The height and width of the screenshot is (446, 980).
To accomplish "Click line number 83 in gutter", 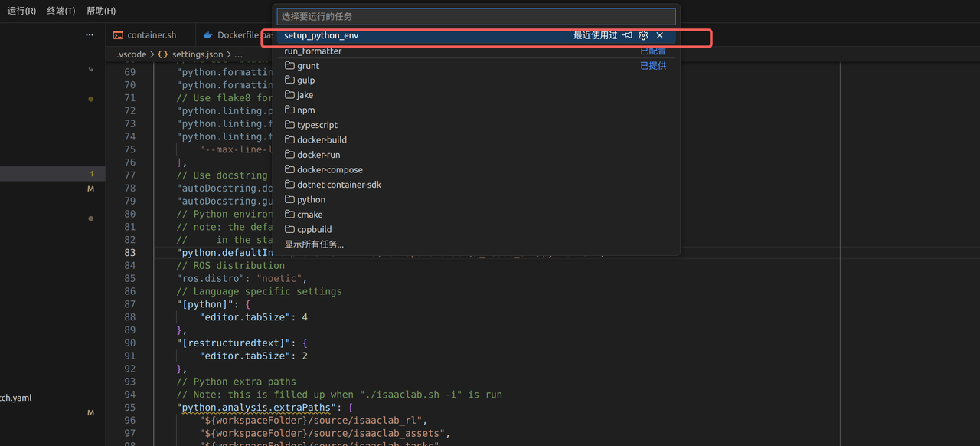I will [x=129, y=253].
